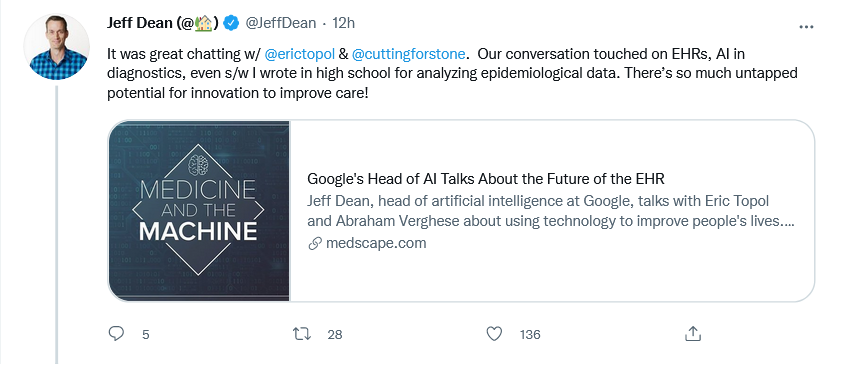Viewport: 849px width, 366px height.
Task: Click the like count 136
Action: (530, 335)
